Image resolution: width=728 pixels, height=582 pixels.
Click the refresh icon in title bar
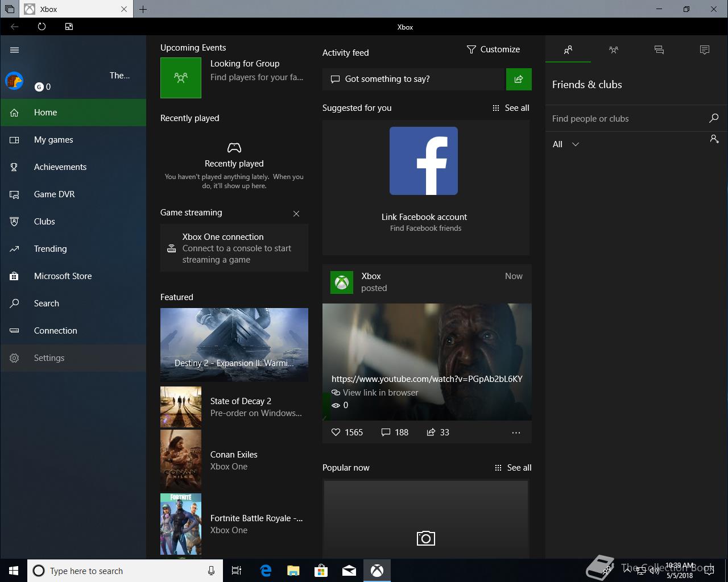[x=42, y=27]
